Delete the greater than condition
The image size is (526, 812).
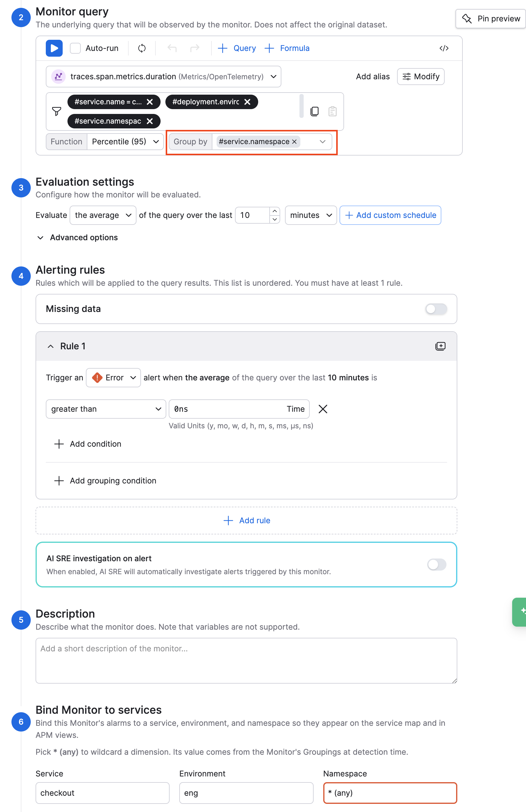(323, 409)
